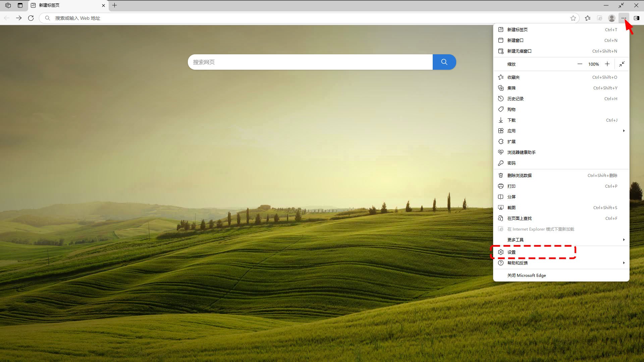Click the blue search magnifier button

pyautogui.click(x=444, y=62)
